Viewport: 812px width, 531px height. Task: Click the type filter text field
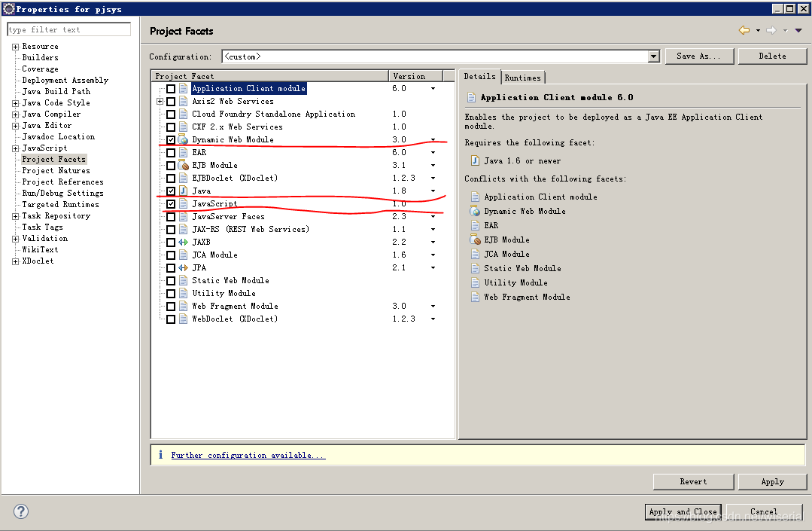69,29
